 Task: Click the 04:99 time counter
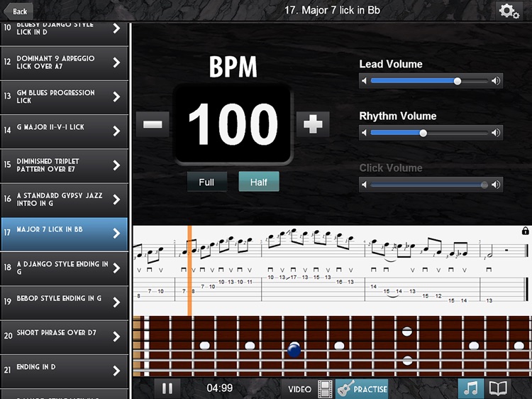tap(220, 388)
